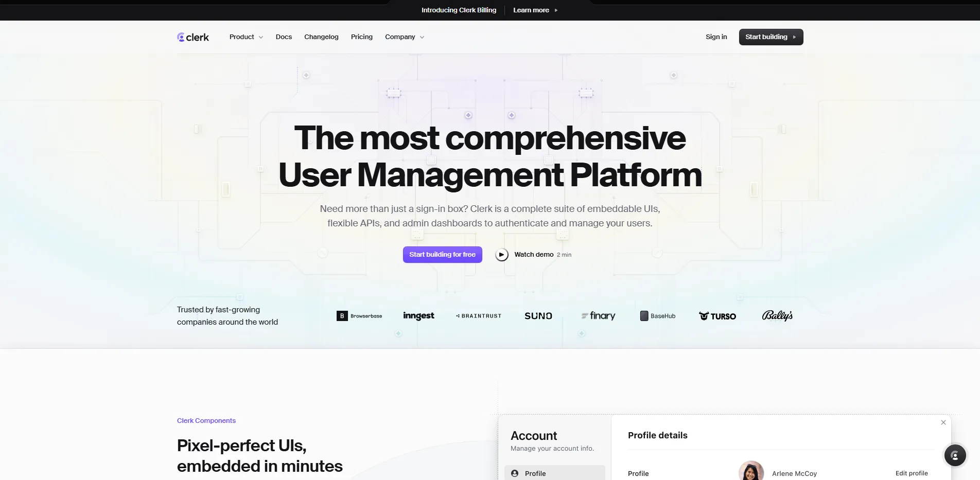Click the Bally's company logo
Screen dimensions: 980x480
[777, 315]
